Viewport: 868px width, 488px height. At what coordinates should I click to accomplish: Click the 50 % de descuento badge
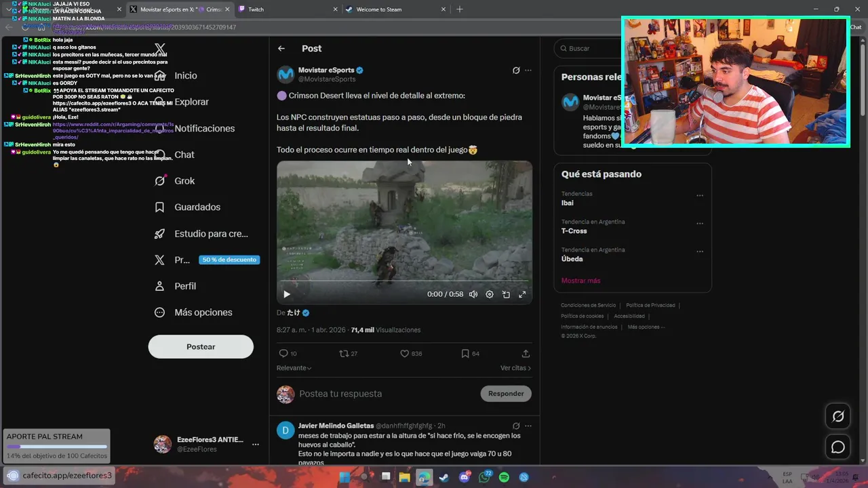pos(229,260)
